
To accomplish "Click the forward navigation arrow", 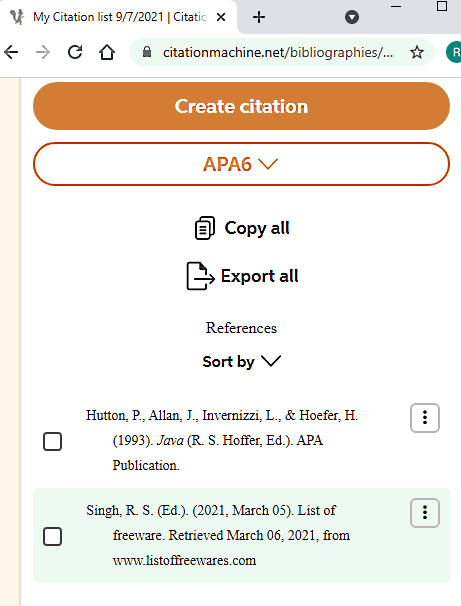I will pos(43,52).
